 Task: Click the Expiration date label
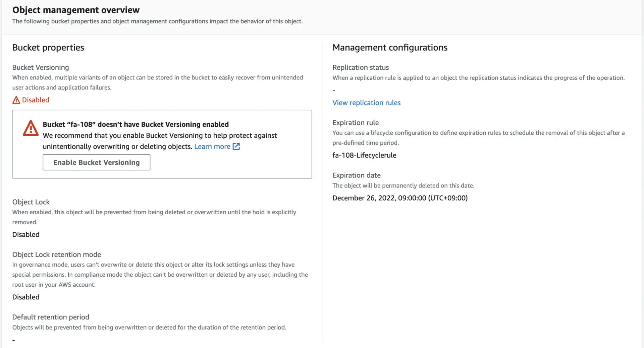356,175
